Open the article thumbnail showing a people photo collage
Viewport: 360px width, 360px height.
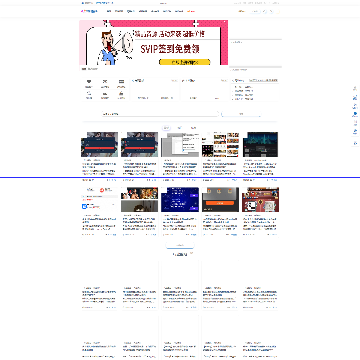click(139, 199)
